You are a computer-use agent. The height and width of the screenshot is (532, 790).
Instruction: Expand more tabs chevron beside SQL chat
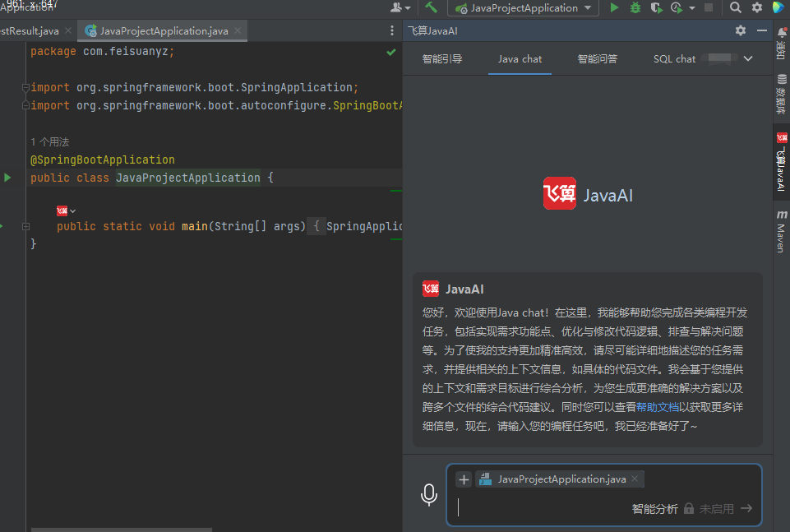pyautogui.click(x=748, y=58)
